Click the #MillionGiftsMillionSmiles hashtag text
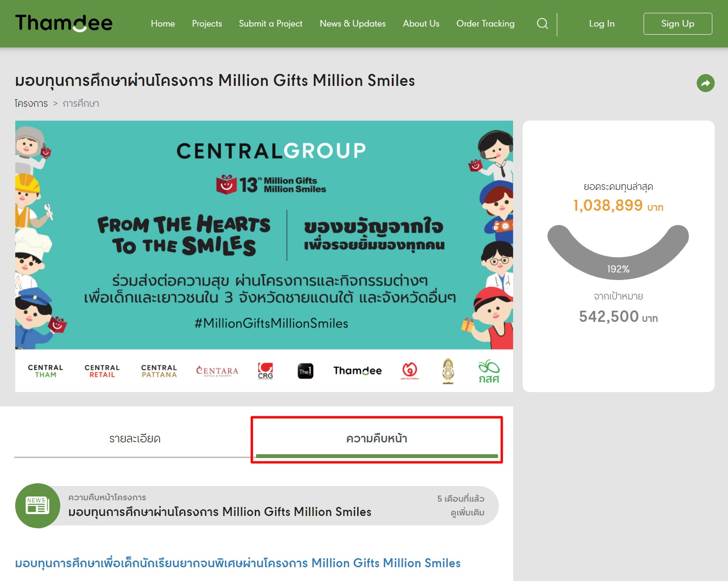The width and height of the screenshot is (728, 581). click(271, 324)
